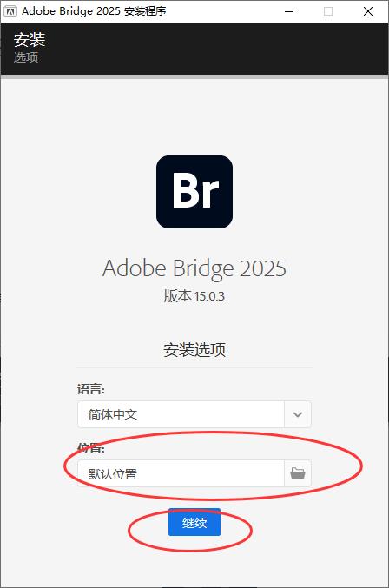Select the 默认位置 install location field
Screen dimensions: 389x588
coord(181,473)
